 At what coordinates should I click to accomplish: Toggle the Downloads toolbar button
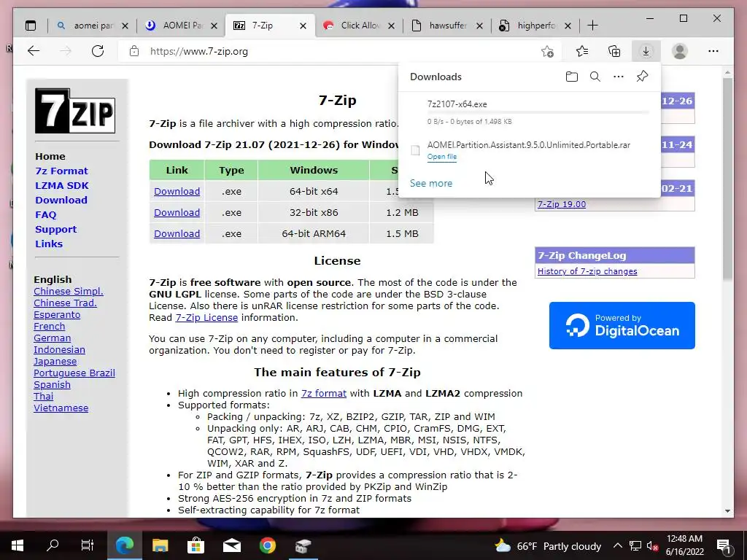[x=646, y=51]
